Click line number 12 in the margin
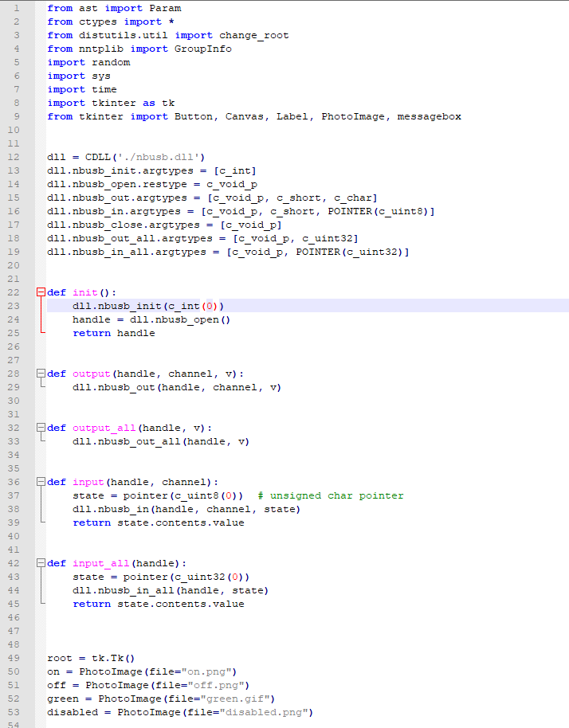569x728 pixels. (14, 157)
